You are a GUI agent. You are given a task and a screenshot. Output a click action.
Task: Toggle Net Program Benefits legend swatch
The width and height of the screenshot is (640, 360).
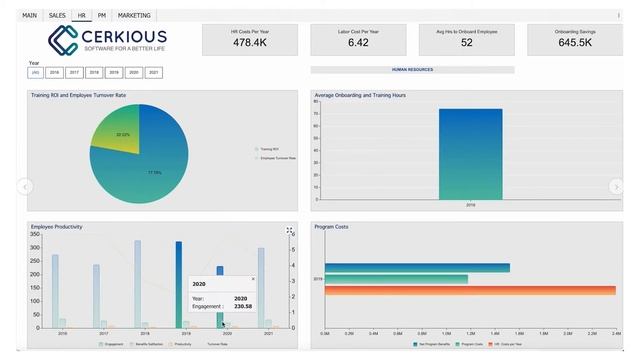pos(416,344)
